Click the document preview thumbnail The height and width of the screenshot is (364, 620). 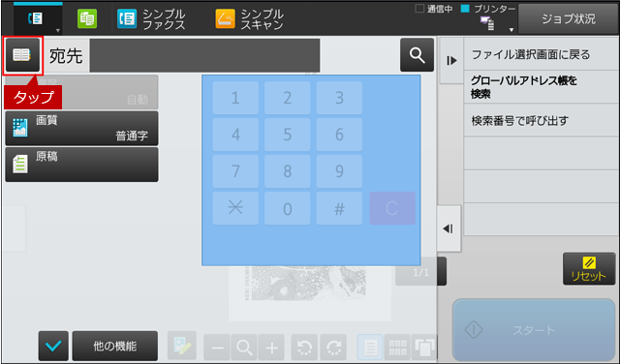coord(310,292)
